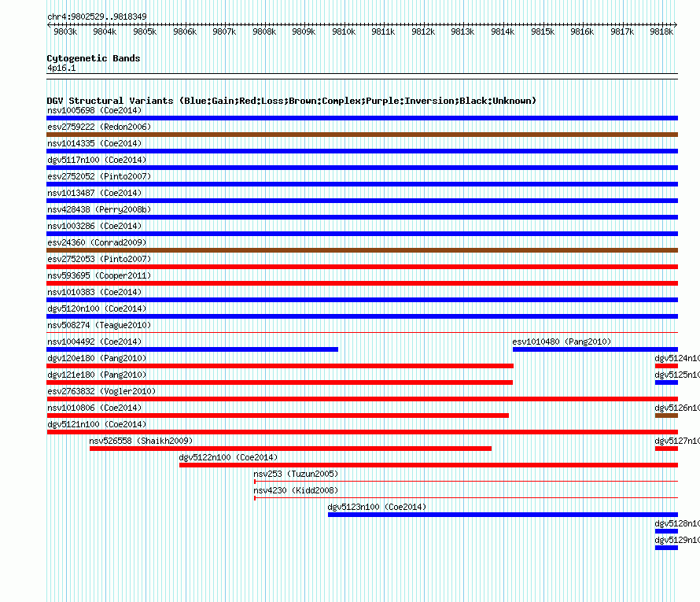Select the esv2759222 (Redon2006) brown bar
This screenshot has height=602, width=700.
(x=362, y=135)
